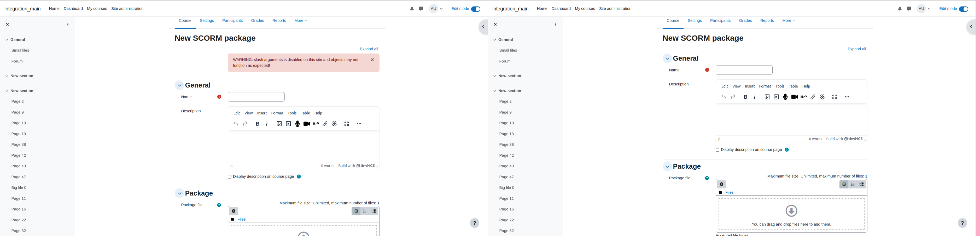Record audio microphone icon in right pane
Viewport: 980px width, 236px height.
point(786,97)
